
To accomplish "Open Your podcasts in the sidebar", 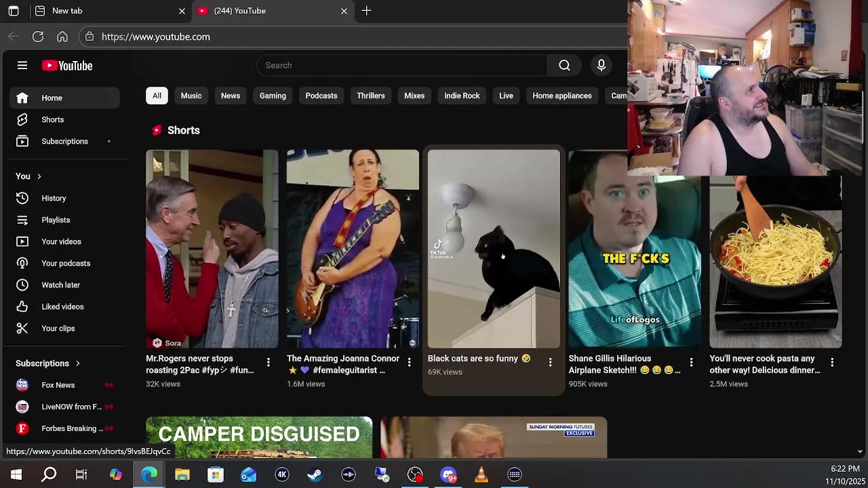I will 64,263.
